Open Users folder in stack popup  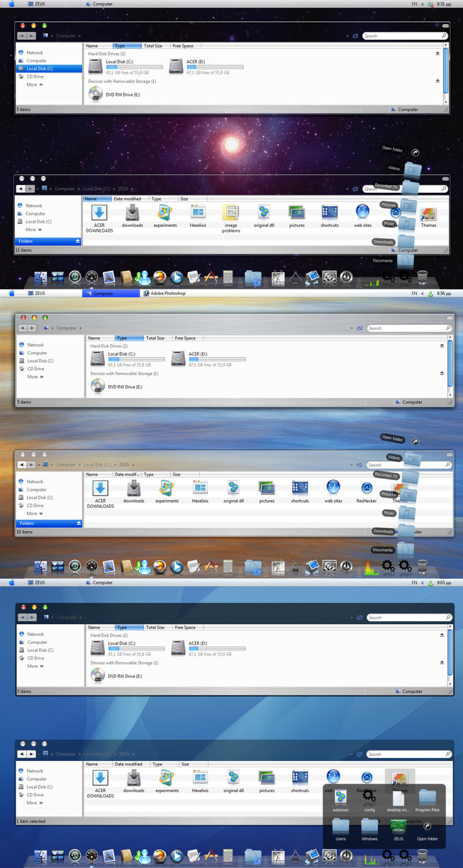[x=340, y=828]
